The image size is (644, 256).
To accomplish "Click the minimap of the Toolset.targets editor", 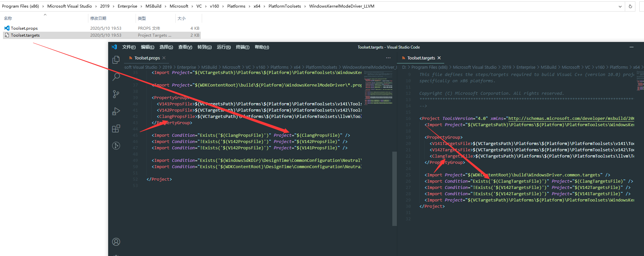I will tap(640, 81).
